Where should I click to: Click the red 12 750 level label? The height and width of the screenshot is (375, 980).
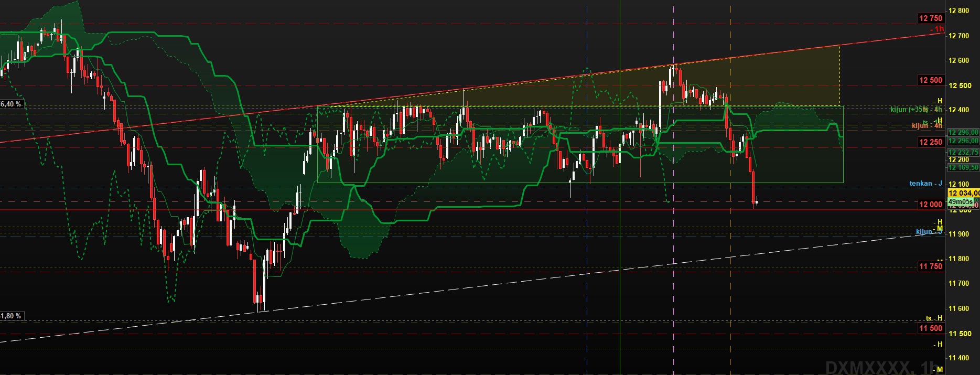(931, 18)
